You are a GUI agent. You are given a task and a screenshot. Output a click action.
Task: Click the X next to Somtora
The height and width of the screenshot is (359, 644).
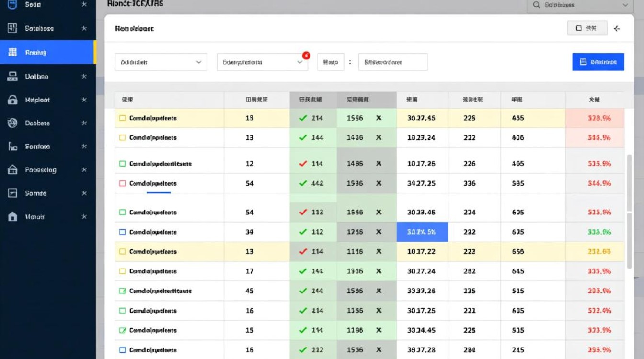(x=84, y=146)
